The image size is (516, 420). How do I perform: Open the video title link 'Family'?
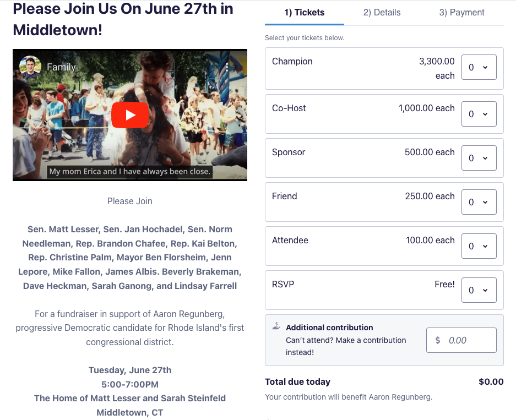[x=61, y=67]
